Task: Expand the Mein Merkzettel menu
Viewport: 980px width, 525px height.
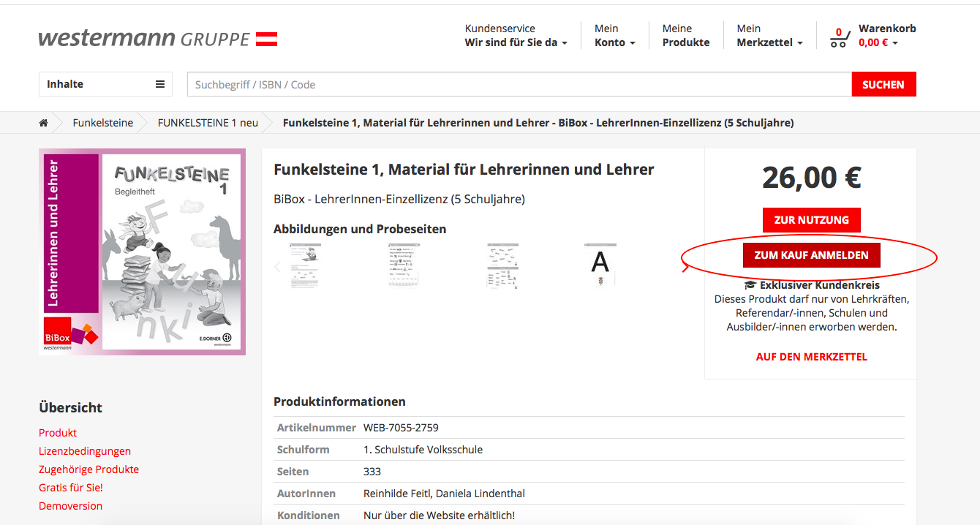Action: [x=770, y=36]
